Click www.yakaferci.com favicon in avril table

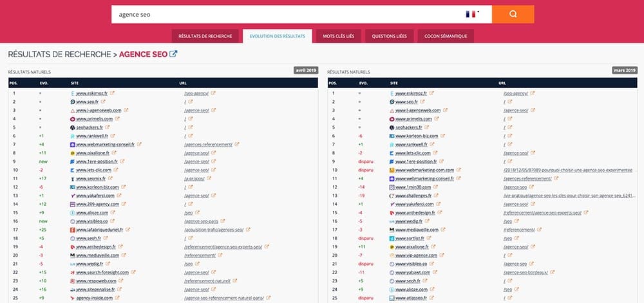tap(73, 196)
